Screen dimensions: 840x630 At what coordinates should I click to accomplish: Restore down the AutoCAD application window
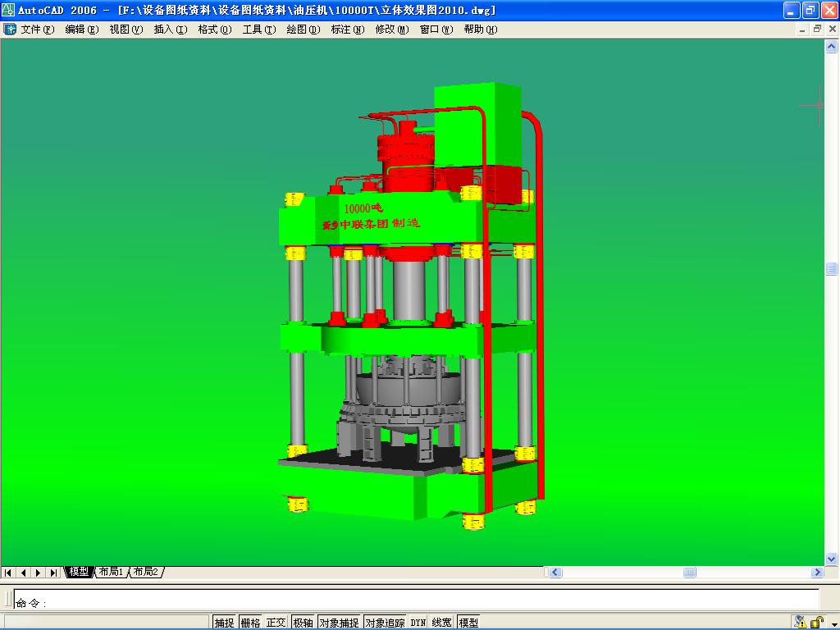point(810,10)
